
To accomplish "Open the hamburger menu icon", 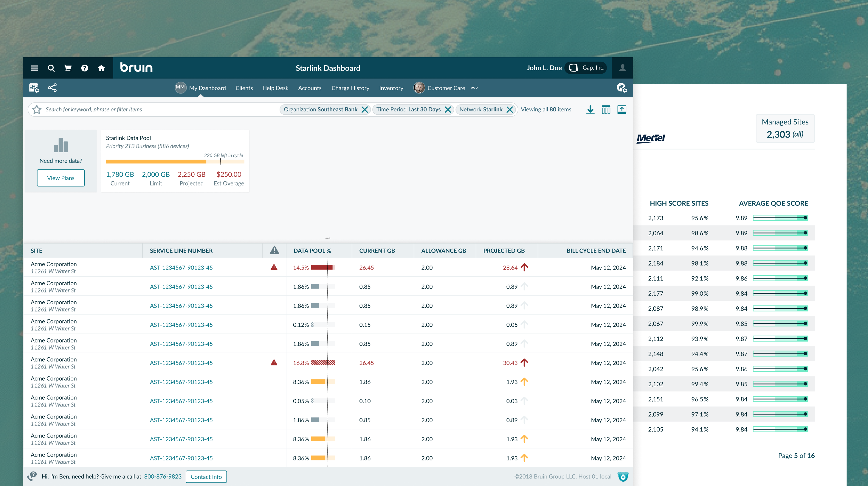I will click(x=34, y=68).
